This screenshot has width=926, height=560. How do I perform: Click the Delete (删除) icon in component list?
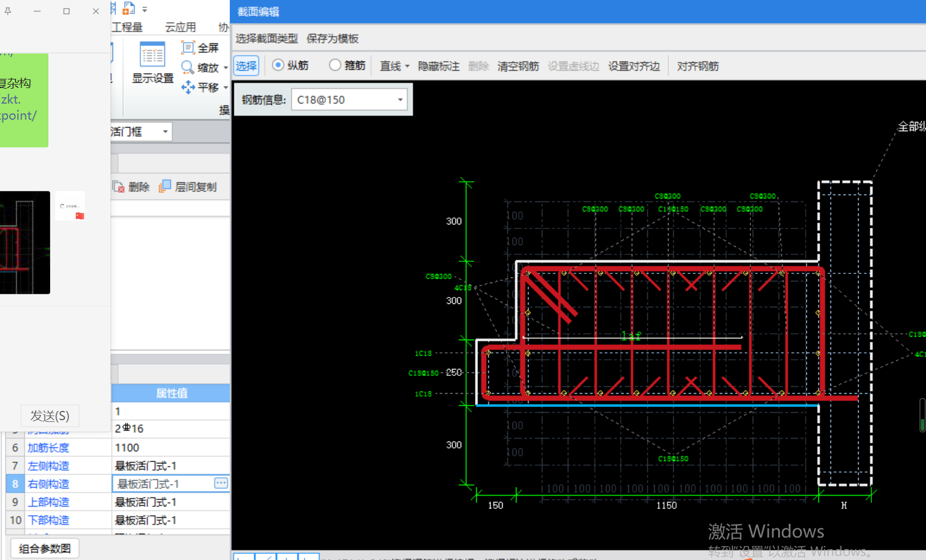click(x=119, y=186)
